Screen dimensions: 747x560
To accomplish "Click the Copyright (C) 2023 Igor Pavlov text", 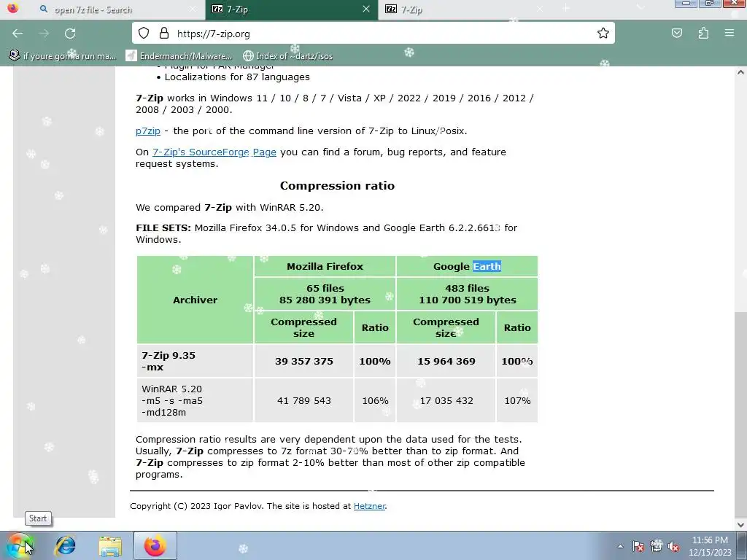I will pos(196,506).
